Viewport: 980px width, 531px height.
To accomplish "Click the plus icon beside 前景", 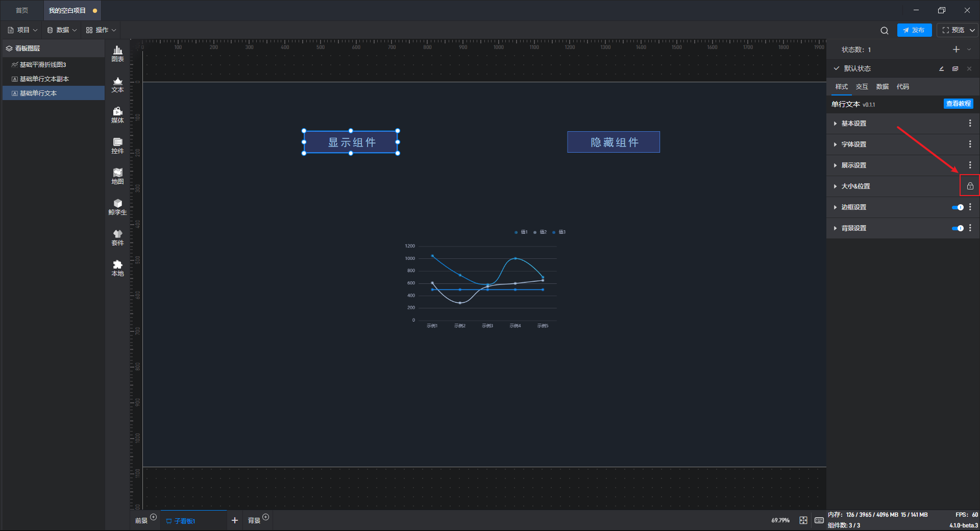I will click(153, 517).
